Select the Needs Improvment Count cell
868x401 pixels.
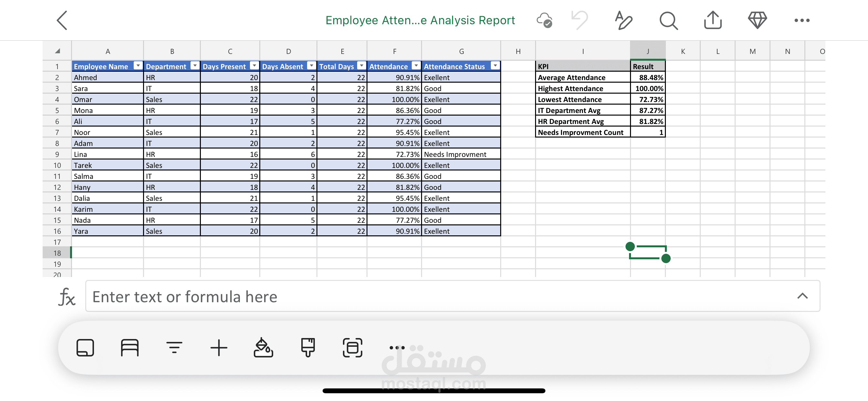(x=583, y=132)
